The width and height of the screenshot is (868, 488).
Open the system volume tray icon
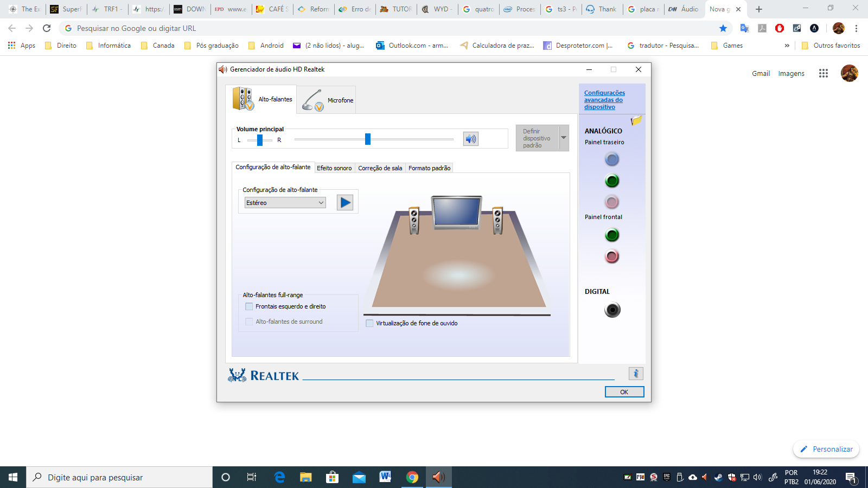[x=757, y=477]
